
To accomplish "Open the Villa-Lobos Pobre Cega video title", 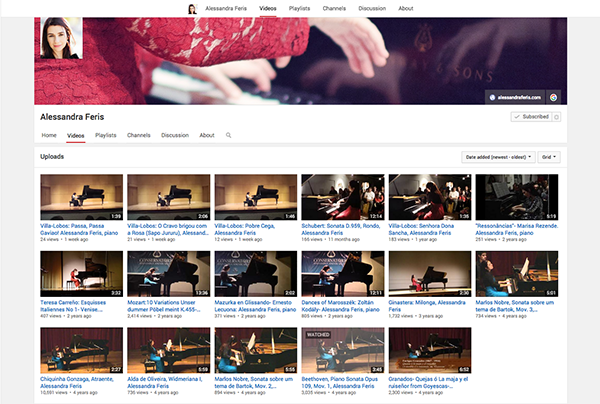I will pyautogui.click(x=245, y=229).
